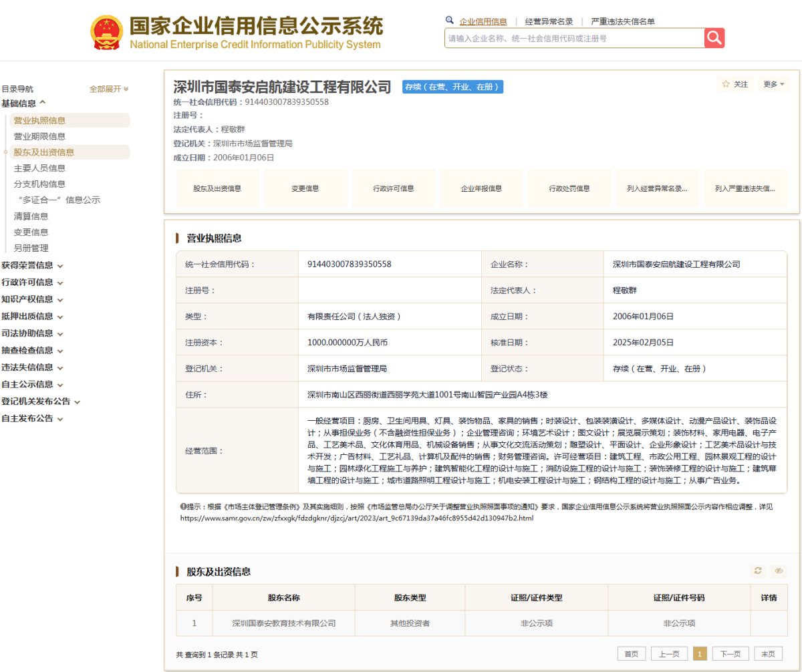Select the 严重违法失信名单 search tab
The image size is (802, 672).
(623, 21)
